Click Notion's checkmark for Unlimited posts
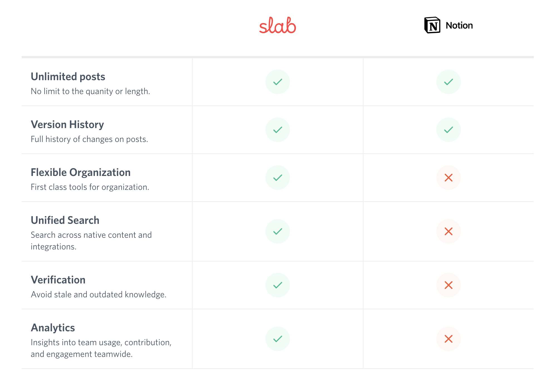Image resolution: width=551 pixels, height=392 pixels. 448,82
